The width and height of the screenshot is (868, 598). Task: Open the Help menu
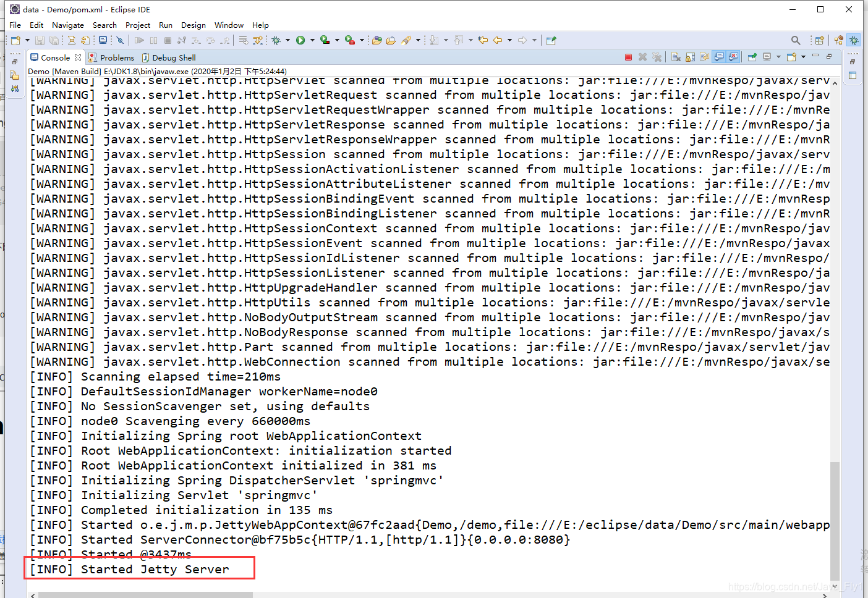click(260, 25)
